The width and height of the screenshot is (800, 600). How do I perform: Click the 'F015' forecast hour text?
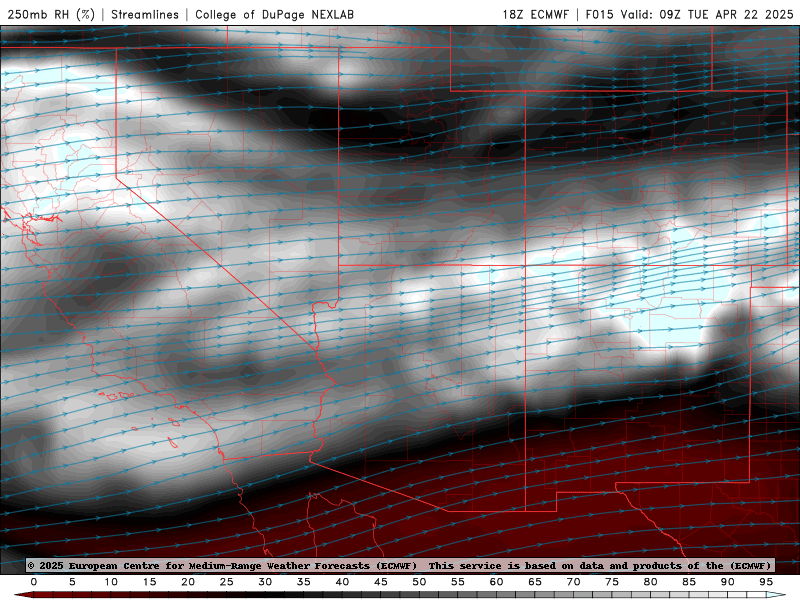599,14
